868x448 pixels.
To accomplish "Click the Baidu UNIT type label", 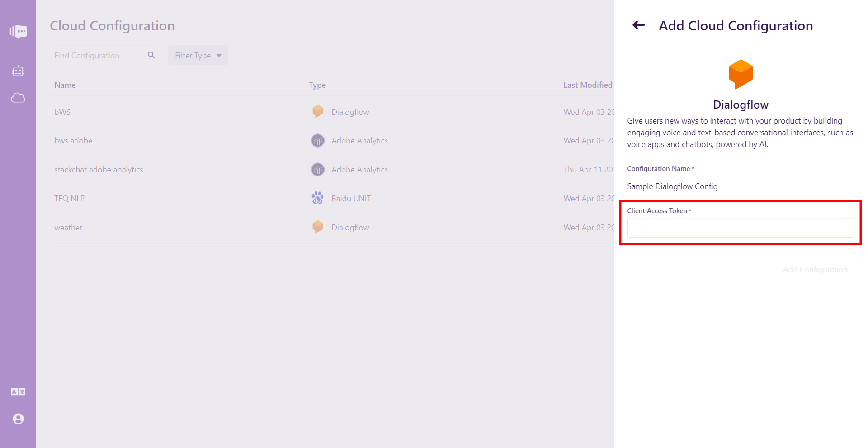I will (x=351, y=199).
